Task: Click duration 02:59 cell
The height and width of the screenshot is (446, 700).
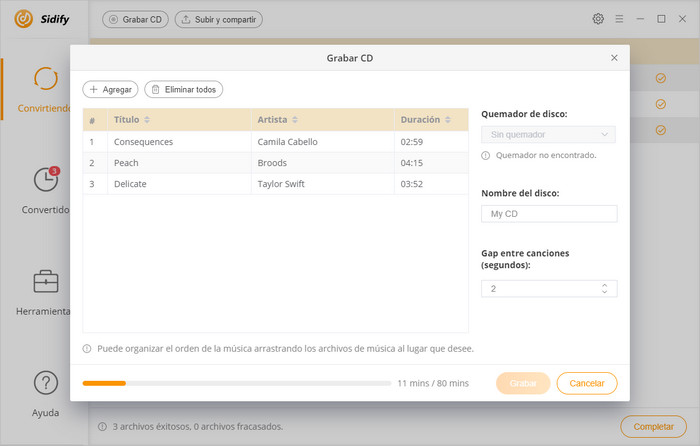Action: pos(412,142)
